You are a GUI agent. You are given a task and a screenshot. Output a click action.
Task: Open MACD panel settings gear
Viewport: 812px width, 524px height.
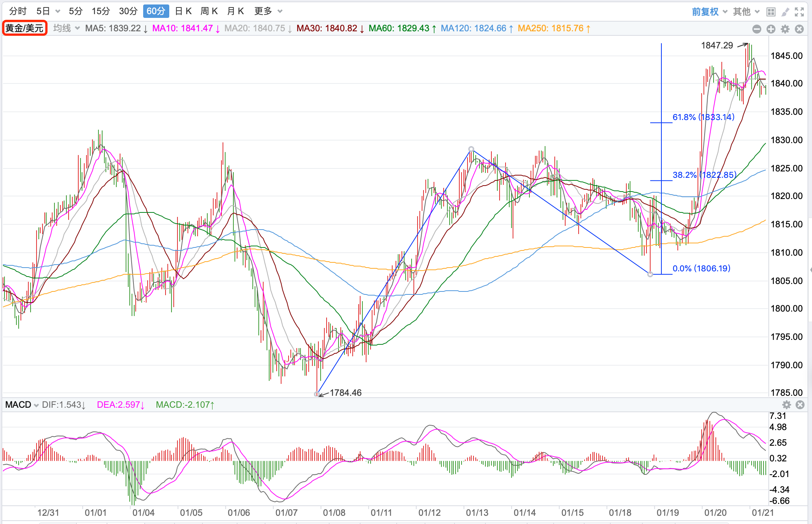[786, 405]
